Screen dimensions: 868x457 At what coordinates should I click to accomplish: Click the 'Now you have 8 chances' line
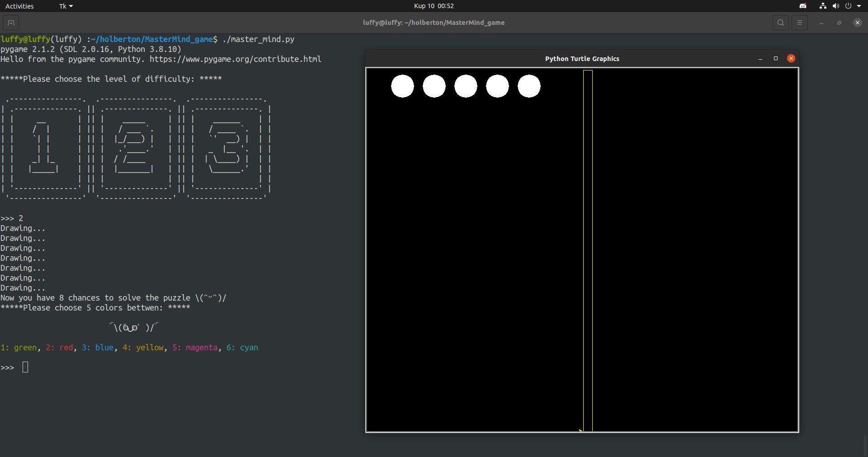tap(113, 298)
